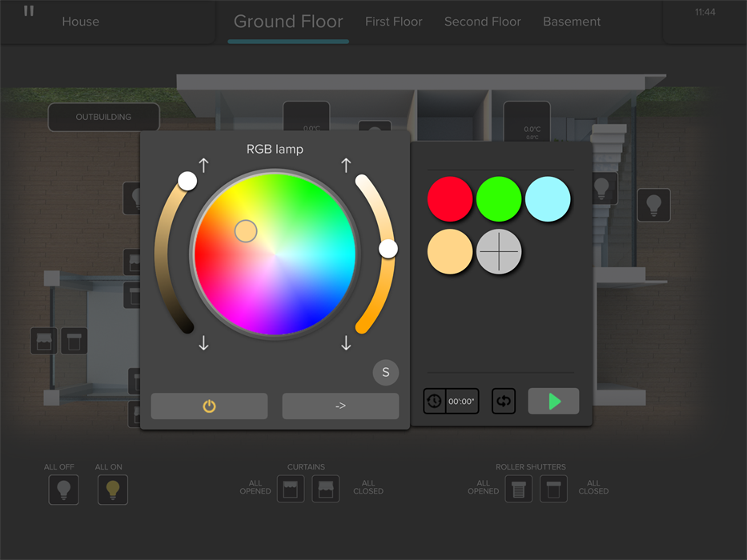Toggle the far-right light bulb on floor plan
This screenshot has width=747, height=560.
(653, 206)
